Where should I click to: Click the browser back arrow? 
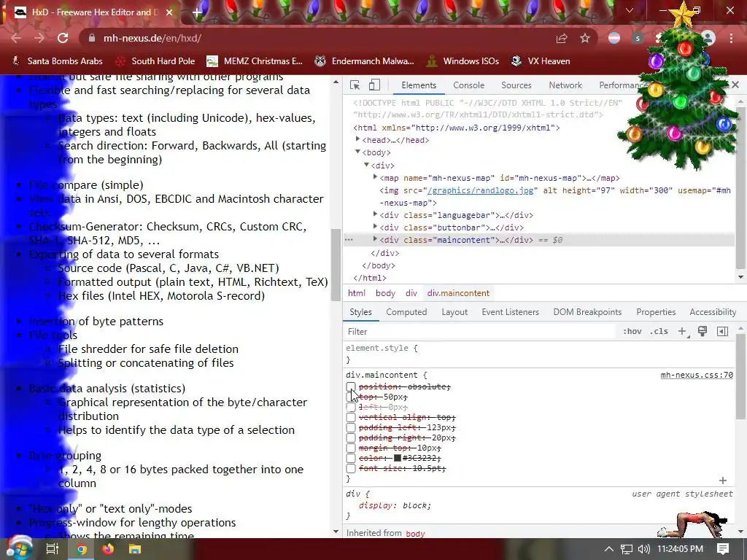pyautogui.click(x=16, y=38)
